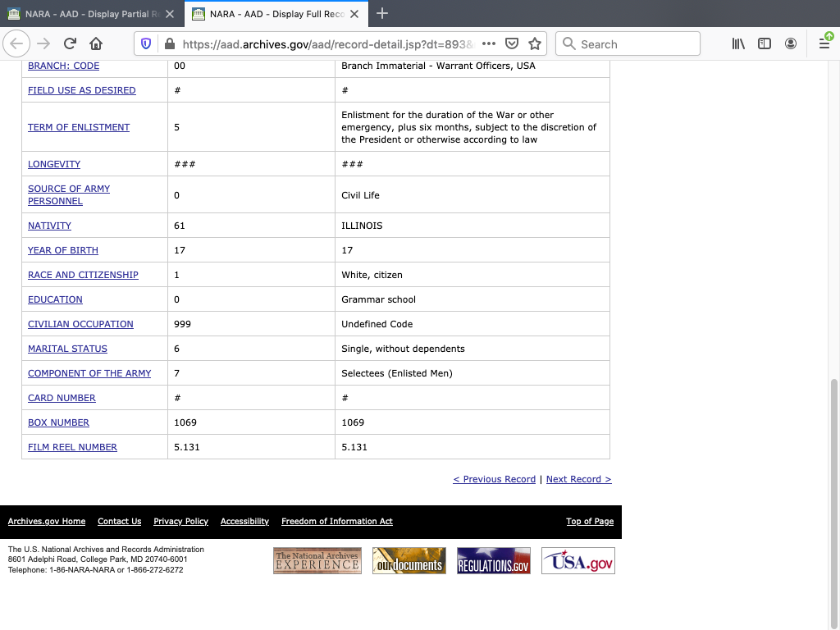Go to the Next Record link
840x630 pixels.
click(578, 479)
